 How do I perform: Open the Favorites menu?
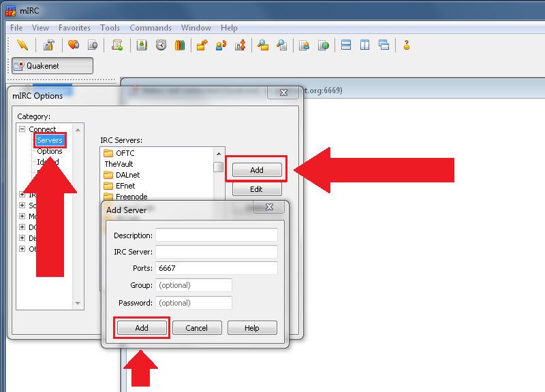[74, 28]
